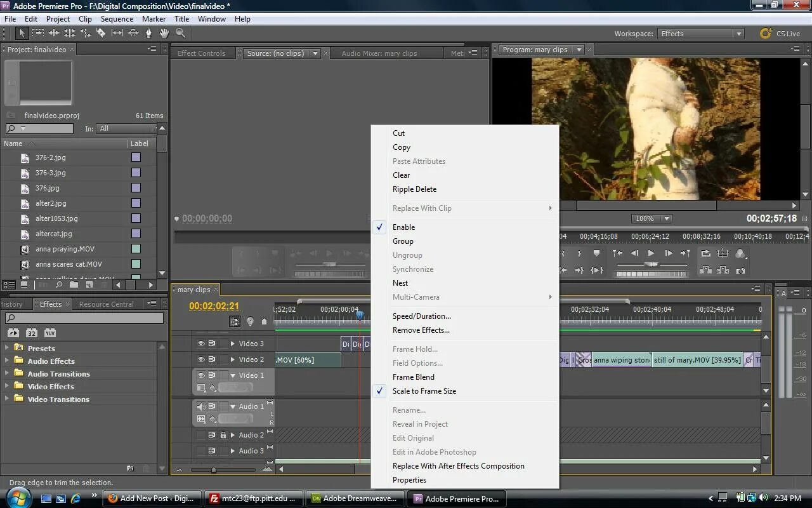Unlock the Audio 2 track lock
This screenshot has height=508, width=812.
223,435
